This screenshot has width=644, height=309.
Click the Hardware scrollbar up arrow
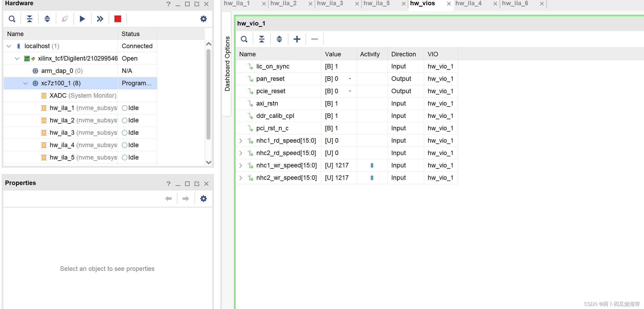(208, 44)
